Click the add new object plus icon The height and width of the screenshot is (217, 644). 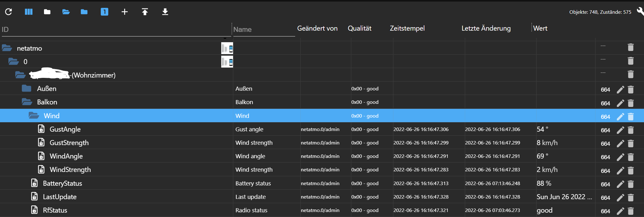124,12
